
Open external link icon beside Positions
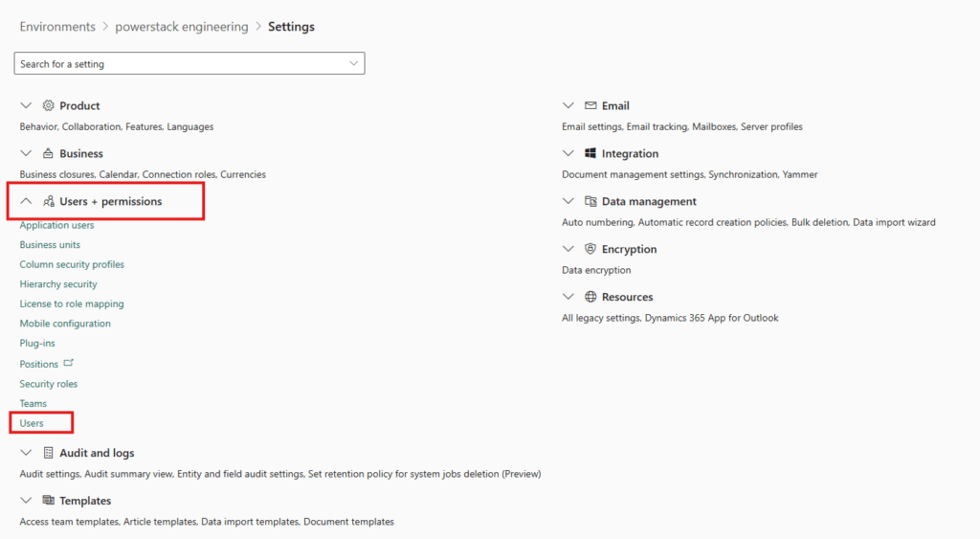tap(69, 364)
